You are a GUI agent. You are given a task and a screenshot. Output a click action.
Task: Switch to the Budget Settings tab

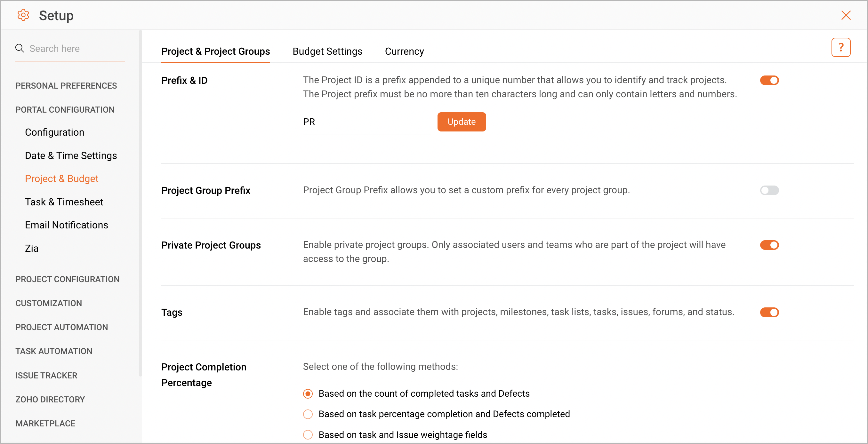tap(327, 51)
